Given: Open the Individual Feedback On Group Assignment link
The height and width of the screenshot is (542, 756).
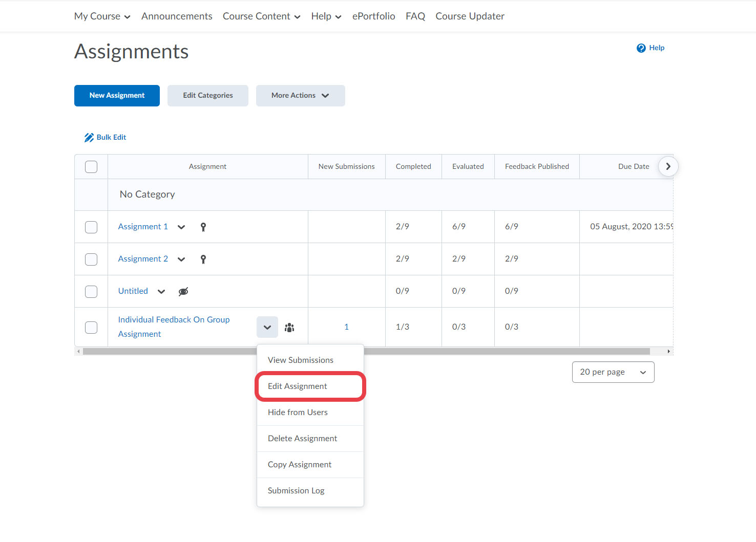Looking at the screenshot, I should pyautogui.click(x=174, y=320).
